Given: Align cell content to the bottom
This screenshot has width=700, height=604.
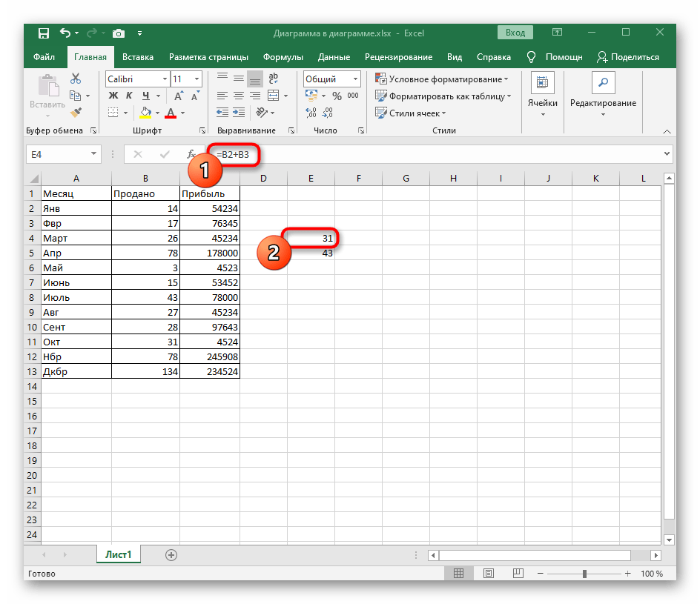Looking at the screenshot, I should pos(255,79).
